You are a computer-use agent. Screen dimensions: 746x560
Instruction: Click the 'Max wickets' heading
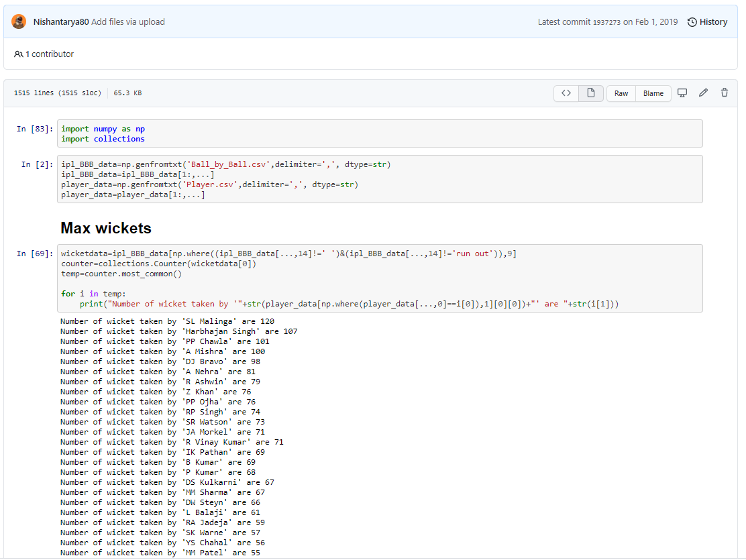[105, 229]
